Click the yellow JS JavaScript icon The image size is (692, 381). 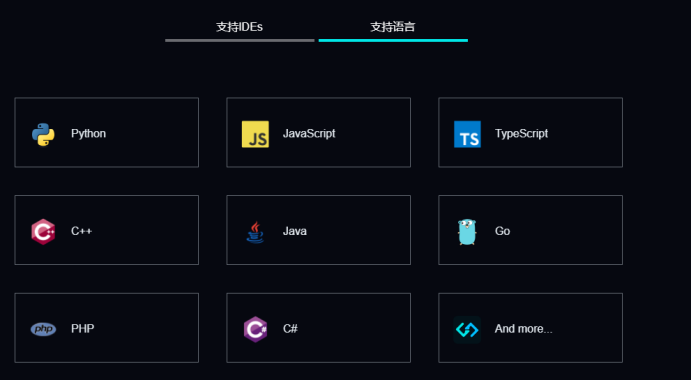pos(255,134)
